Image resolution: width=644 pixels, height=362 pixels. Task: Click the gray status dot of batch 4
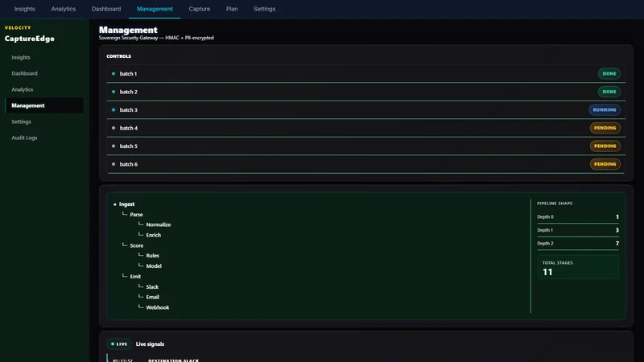pos(114,128)
